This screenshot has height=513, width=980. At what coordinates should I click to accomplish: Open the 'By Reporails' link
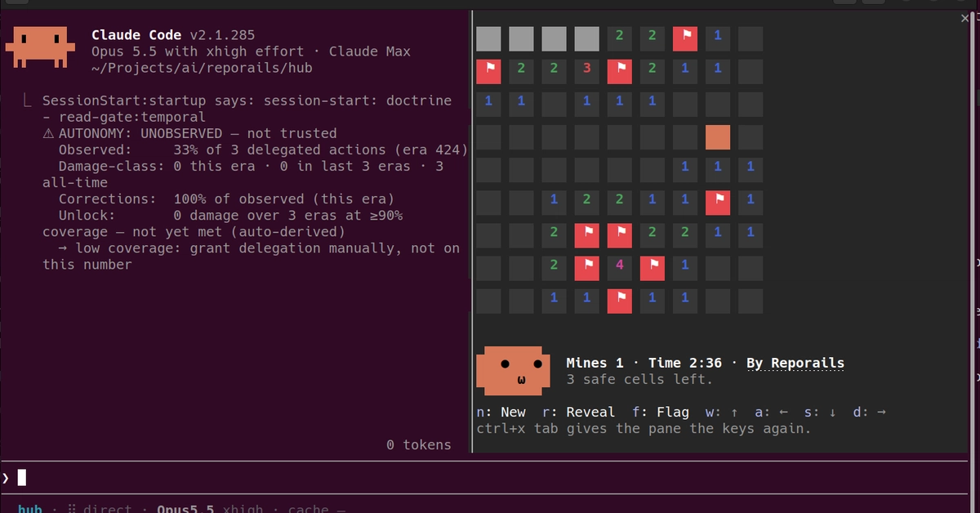click(795, 364)
